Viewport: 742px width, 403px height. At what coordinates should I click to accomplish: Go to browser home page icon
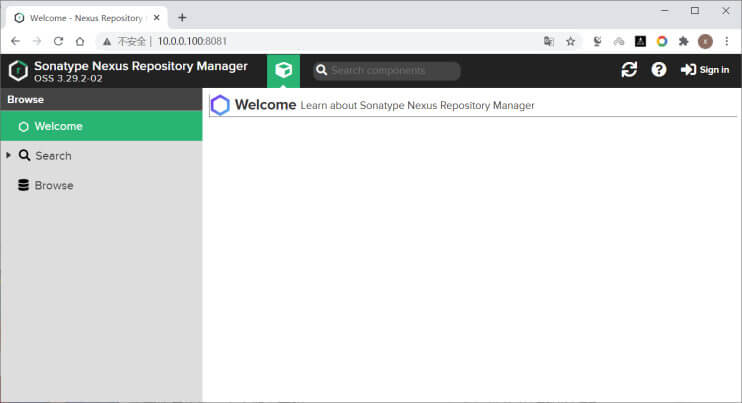click(x=80, y=41)
